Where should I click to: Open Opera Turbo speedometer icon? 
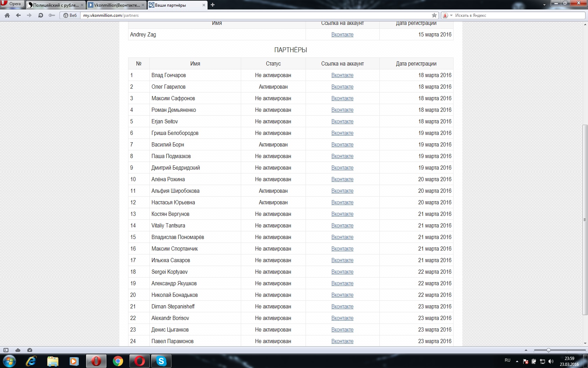(x=30, y=350)
